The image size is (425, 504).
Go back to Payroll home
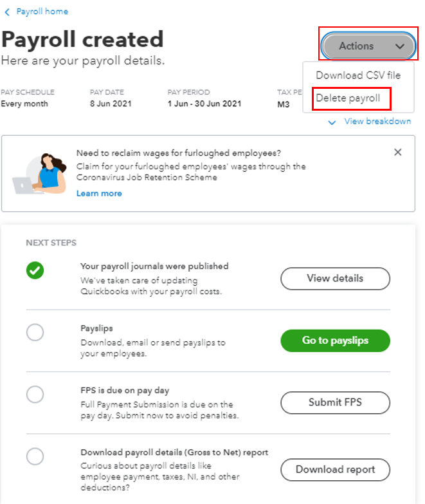[42, 12]
